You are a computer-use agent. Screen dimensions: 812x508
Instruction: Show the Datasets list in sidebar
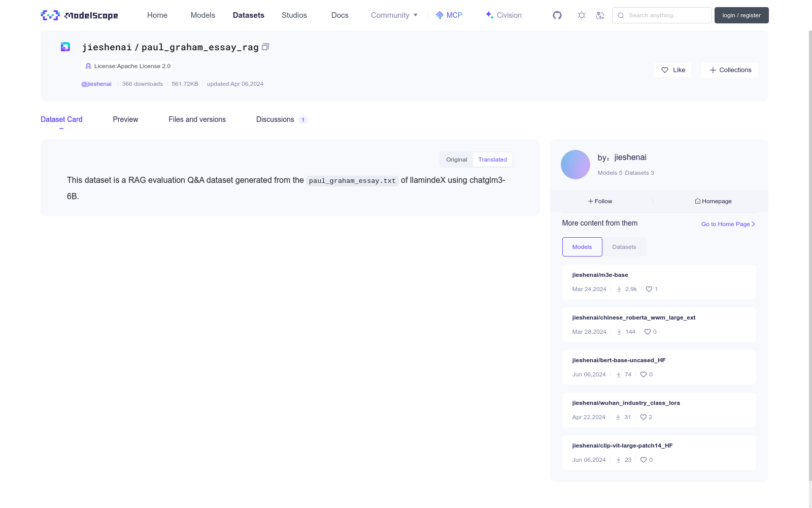pyautogui.click(x=624, y=247)
